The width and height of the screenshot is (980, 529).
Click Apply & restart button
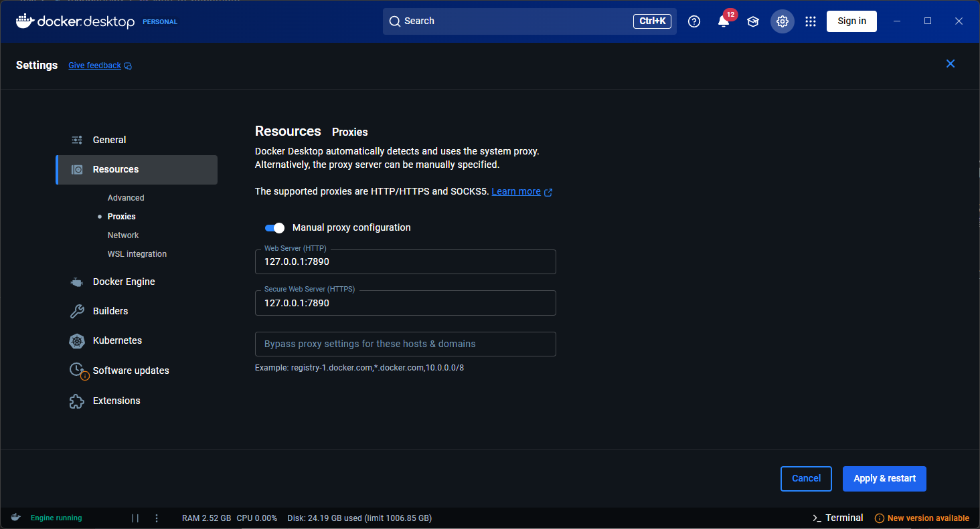click(x=884, y=479)
